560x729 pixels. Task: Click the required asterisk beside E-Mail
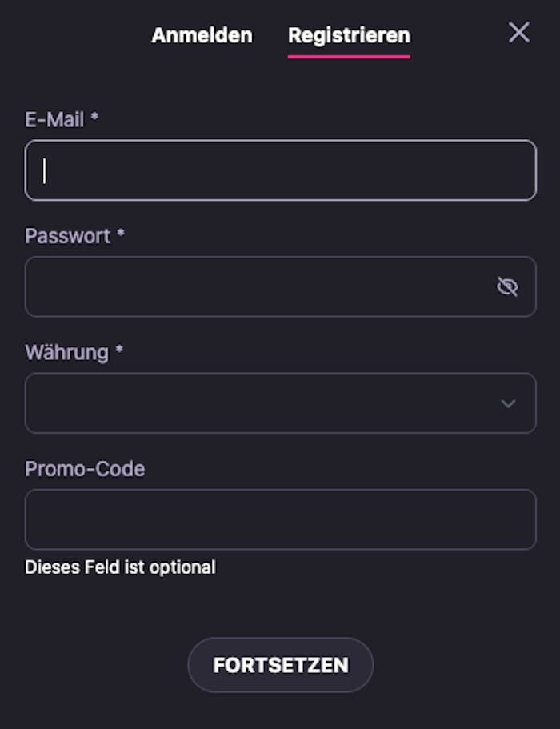94,118
